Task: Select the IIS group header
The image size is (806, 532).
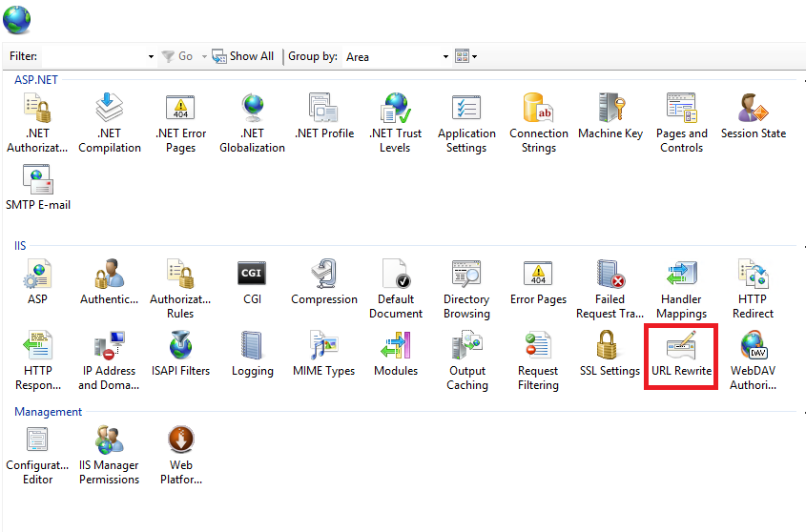Action: coord(20,246)
